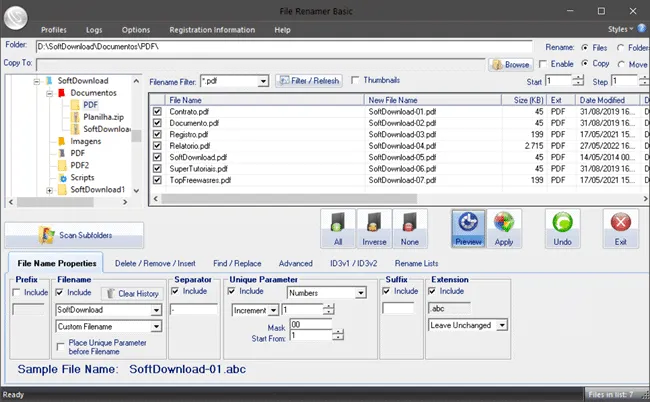
Task: Click the blue help icon beside Styles
Action: 642,29
